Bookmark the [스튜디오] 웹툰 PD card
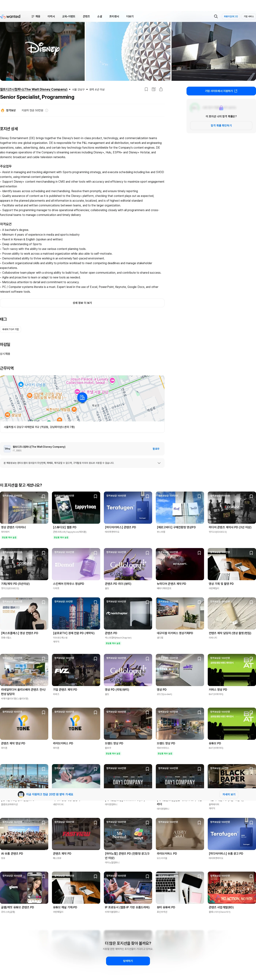The width and height of the screenshot is (256, 980). [95, 496]
